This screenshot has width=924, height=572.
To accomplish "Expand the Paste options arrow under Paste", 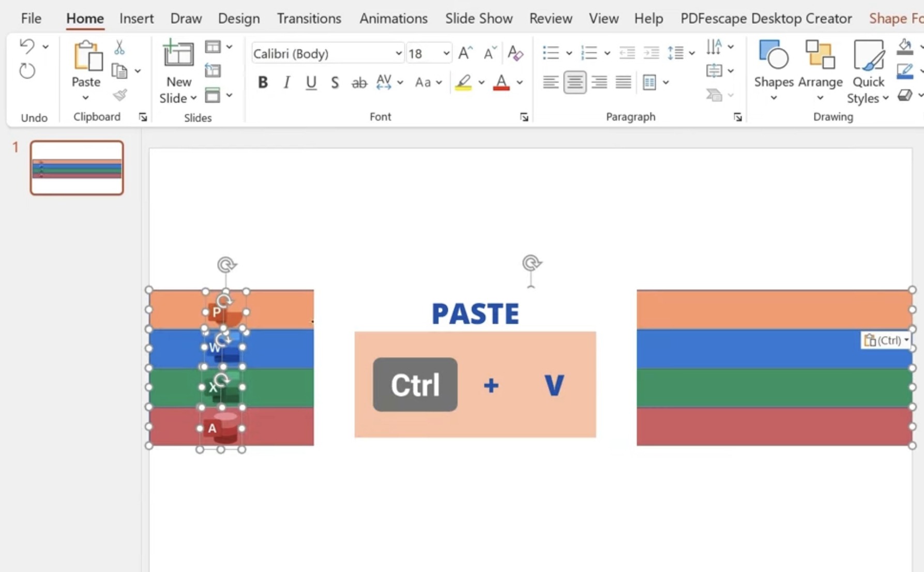I will point(86,98).
